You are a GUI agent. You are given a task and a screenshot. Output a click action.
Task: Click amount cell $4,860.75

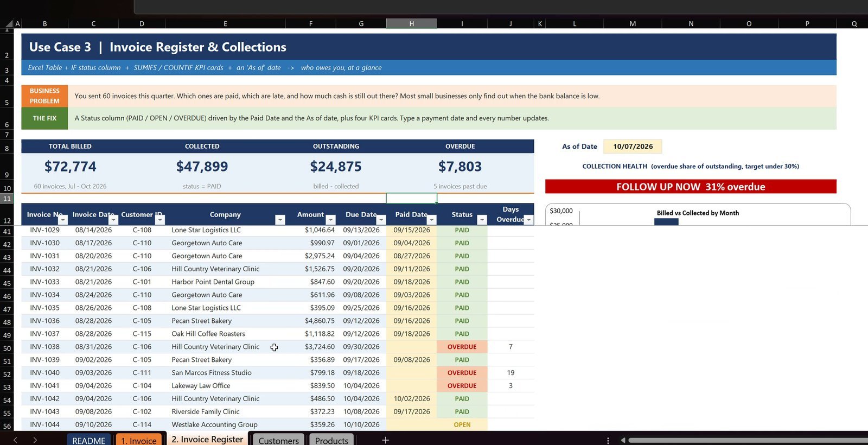(x=320, y=321)
